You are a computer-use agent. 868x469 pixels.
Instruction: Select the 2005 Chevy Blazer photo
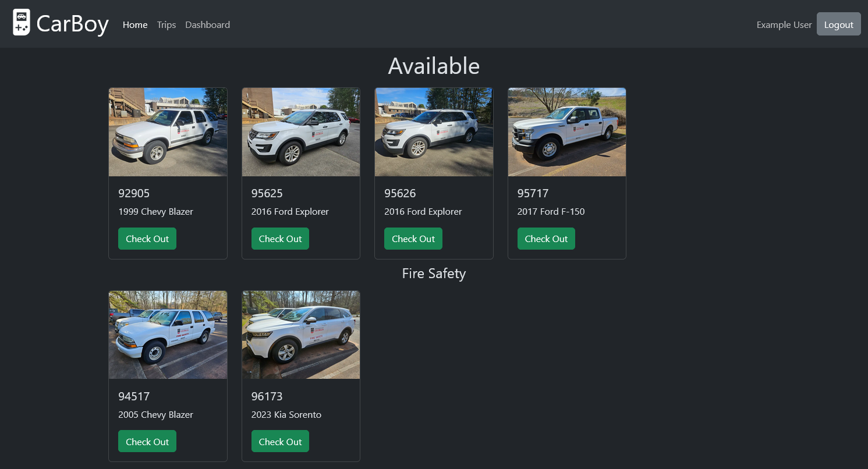click(168, 335)
